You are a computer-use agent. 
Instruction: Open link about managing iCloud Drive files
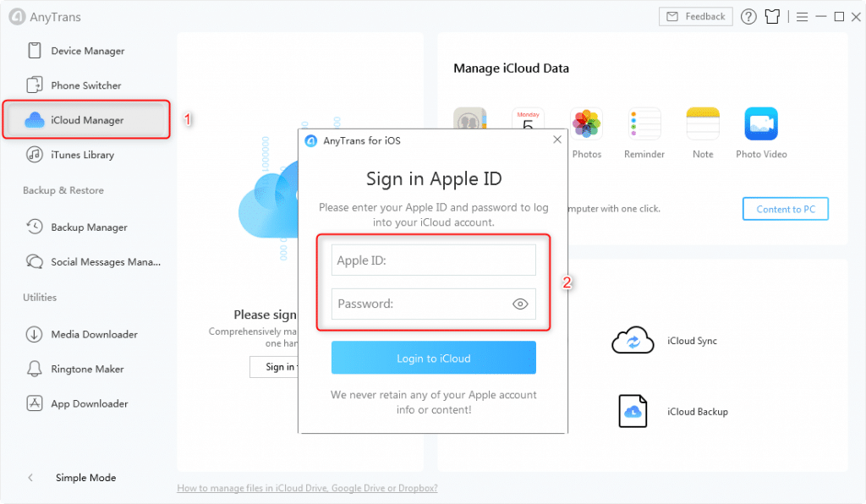[x=307, y=488]
